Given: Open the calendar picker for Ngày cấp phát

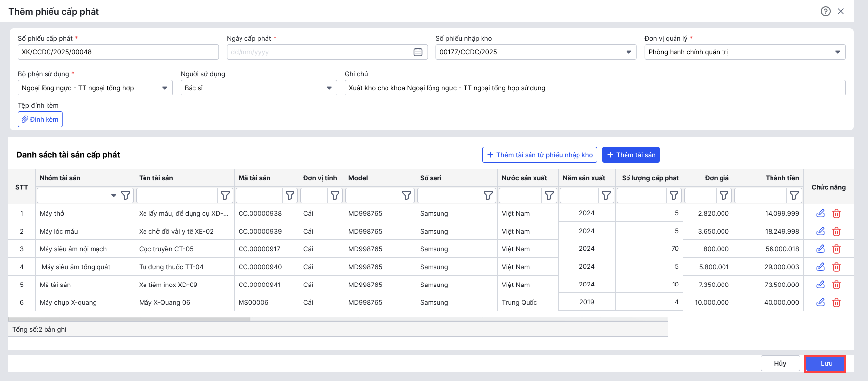Looking at the screenshot, I should pyautogui.click(x=418, y=52).
